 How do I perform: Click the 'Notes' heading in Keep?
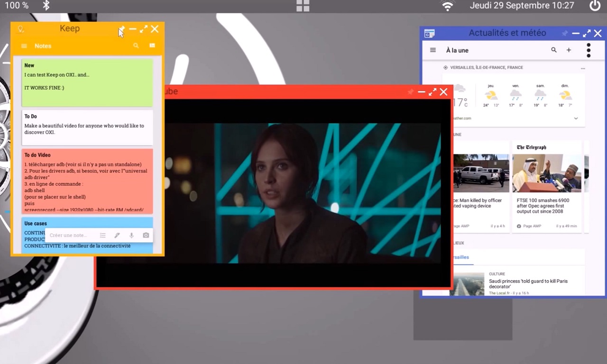(43, 46)
